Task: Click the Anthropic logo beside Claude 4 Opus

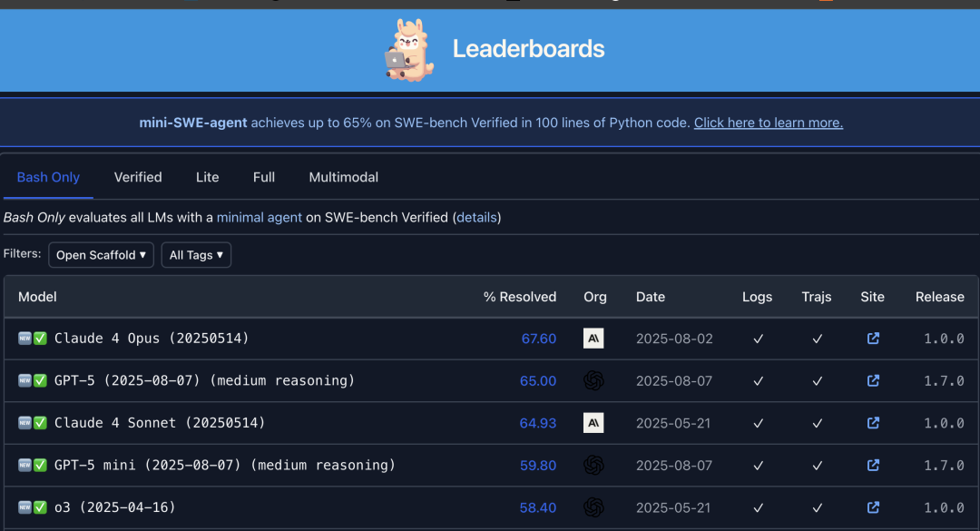Action: click(594, 338)
